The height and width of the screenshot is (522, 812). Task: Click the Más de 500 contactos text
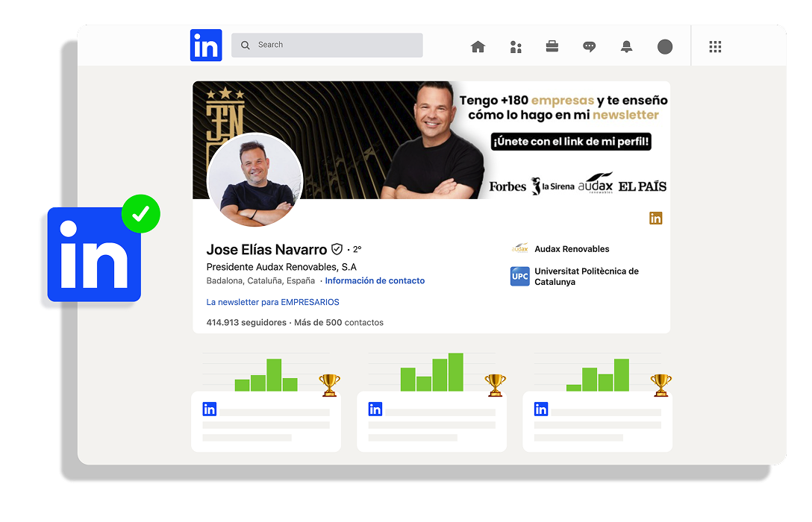(339, 323)
